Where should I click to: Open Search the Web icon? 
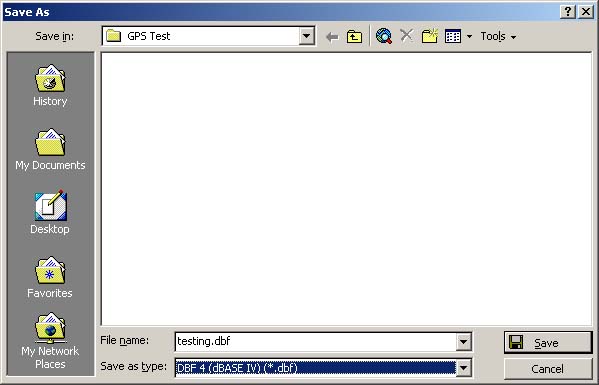point(384,36)
